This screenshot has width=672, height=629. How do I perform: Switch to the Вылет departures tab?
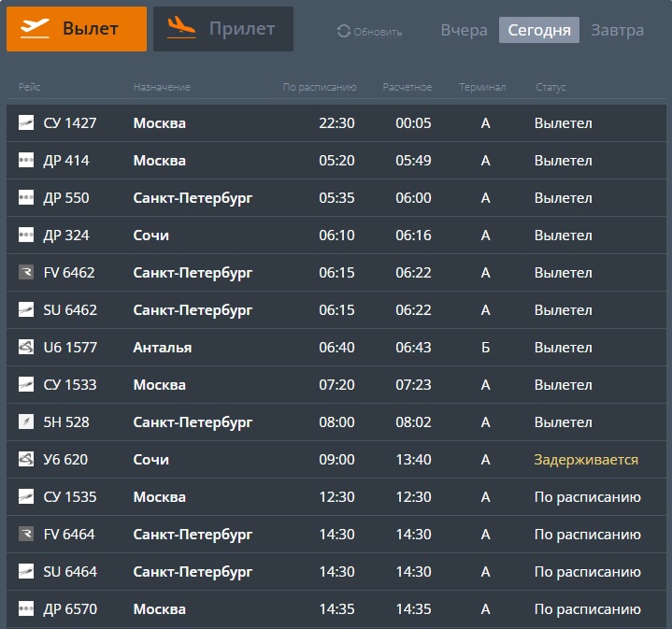(x=77, y=29)
